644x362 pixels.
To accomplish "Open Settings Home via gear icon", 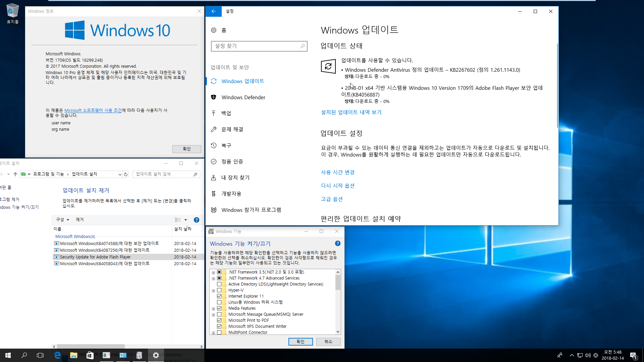I will (x=214, y=30).
